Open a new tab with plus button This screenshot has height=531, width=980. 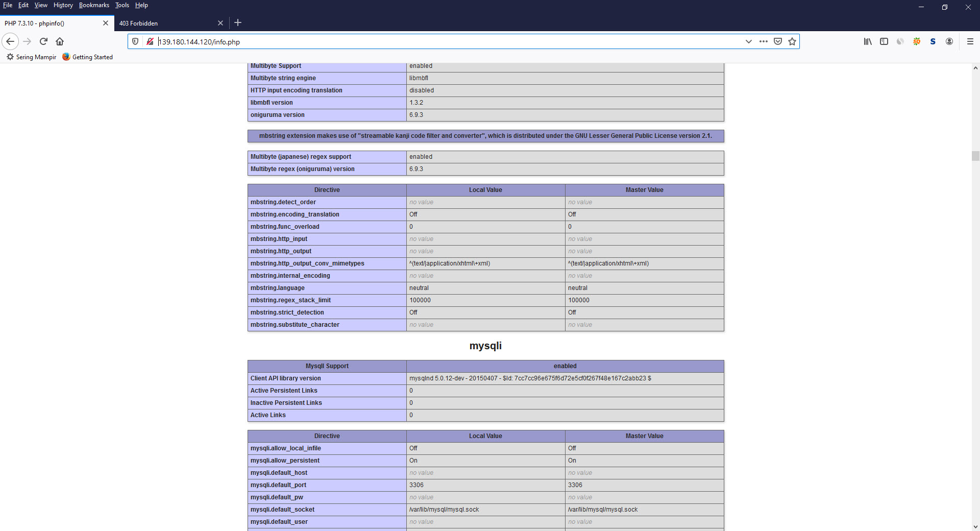238,22
